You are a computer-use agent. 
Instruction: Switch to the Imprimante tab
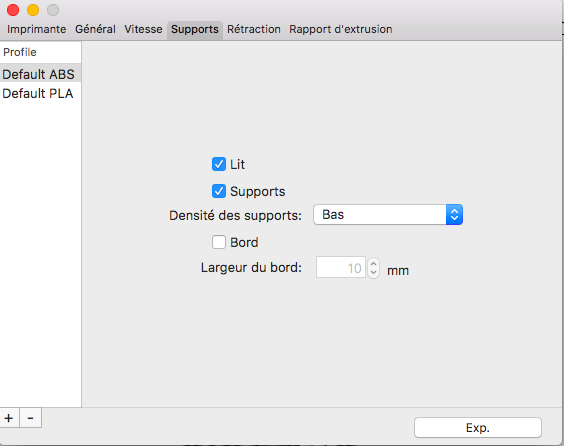coord(36,29)
